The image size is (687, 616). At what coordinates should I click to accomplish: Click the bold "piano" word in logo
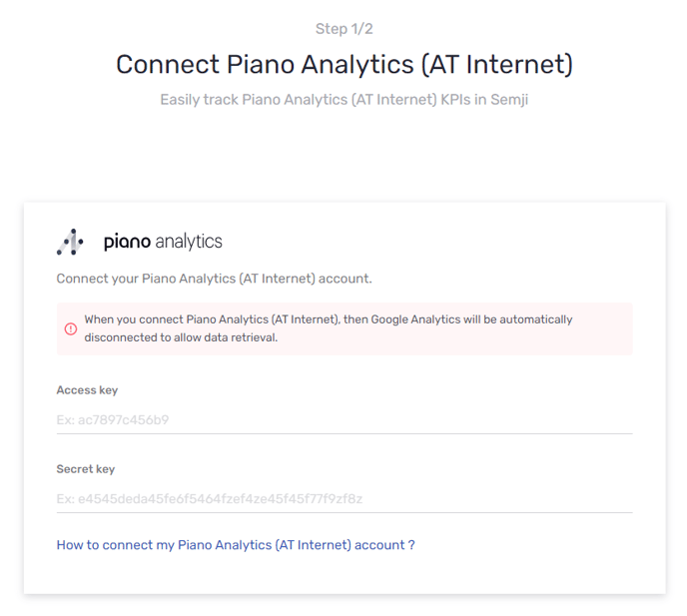pos(128,242)
